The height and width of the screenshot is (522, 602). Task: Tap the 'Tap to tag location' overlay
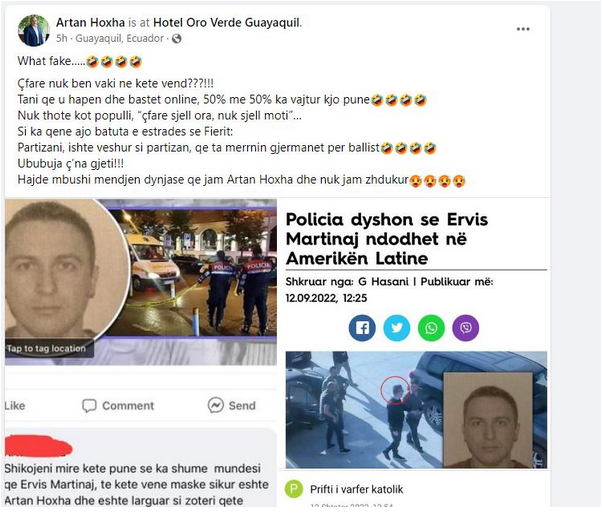click(x=46, y=349)
